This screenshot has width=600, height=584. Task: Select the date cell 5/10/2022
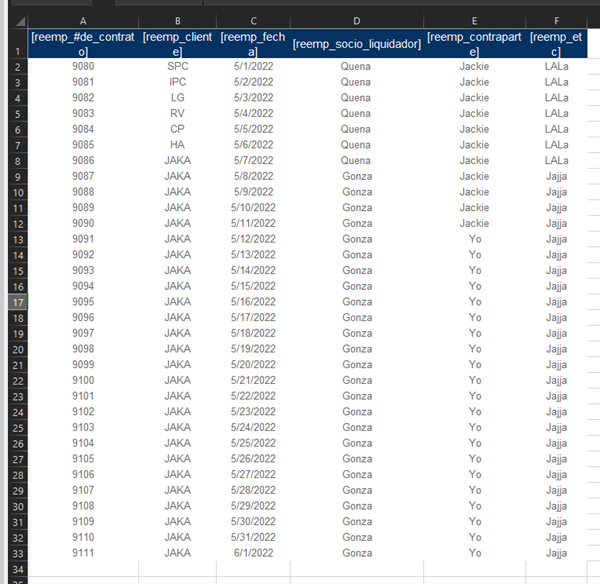(253, 207)
